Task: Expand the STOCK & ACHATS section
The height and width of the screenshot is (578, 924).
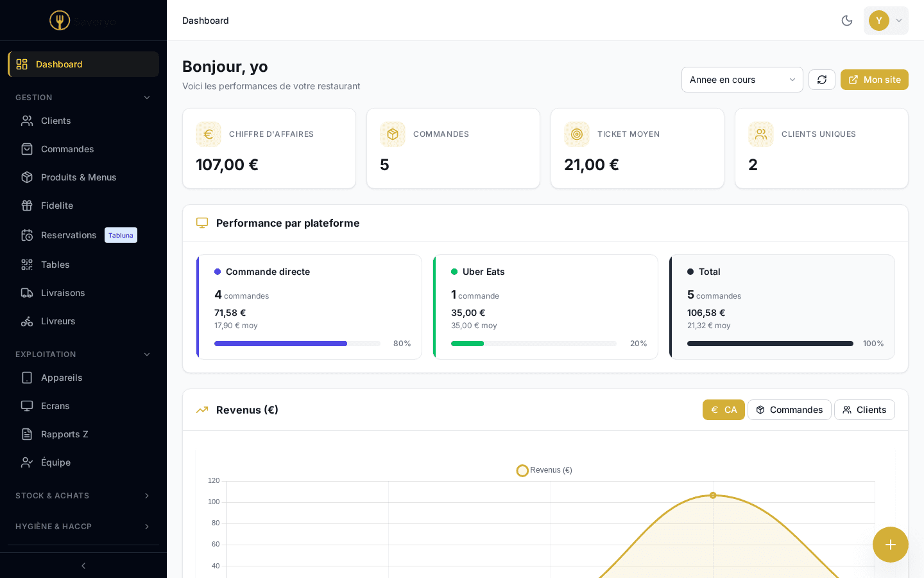Action: coord(83,496)
